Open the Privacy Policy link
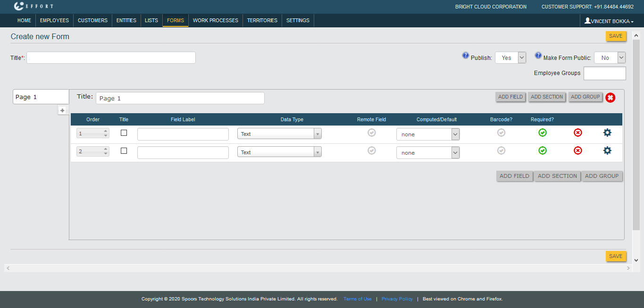This screenshot has width=644, height=308. tap(397, 299)
